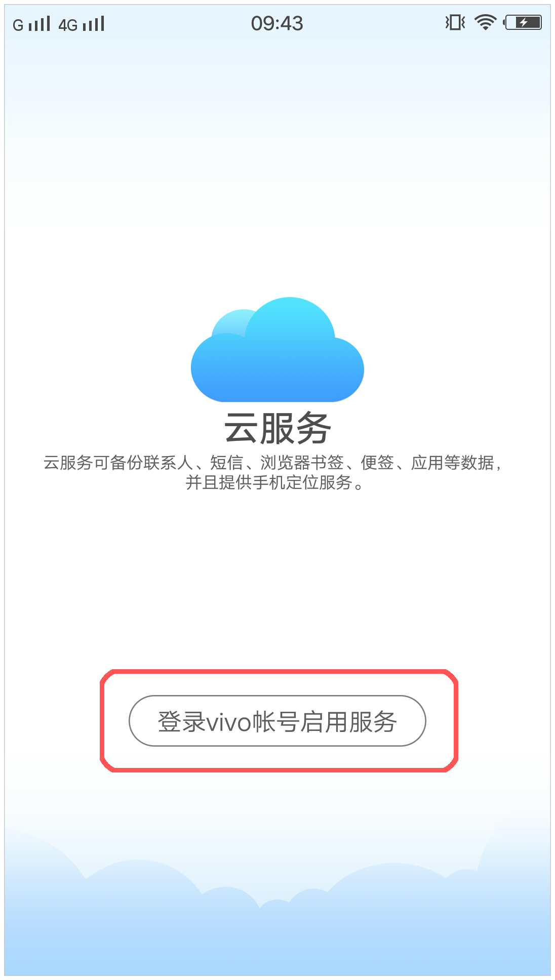Tap the lightning bolt inside the battery
Screen dimensions: 555x980
click(524, 22)
